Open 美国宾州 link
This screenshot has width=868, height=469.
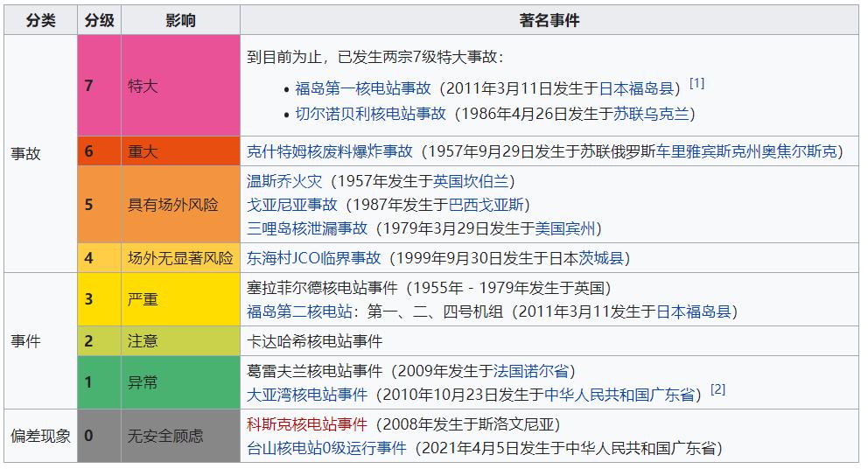tap(565, 228)
